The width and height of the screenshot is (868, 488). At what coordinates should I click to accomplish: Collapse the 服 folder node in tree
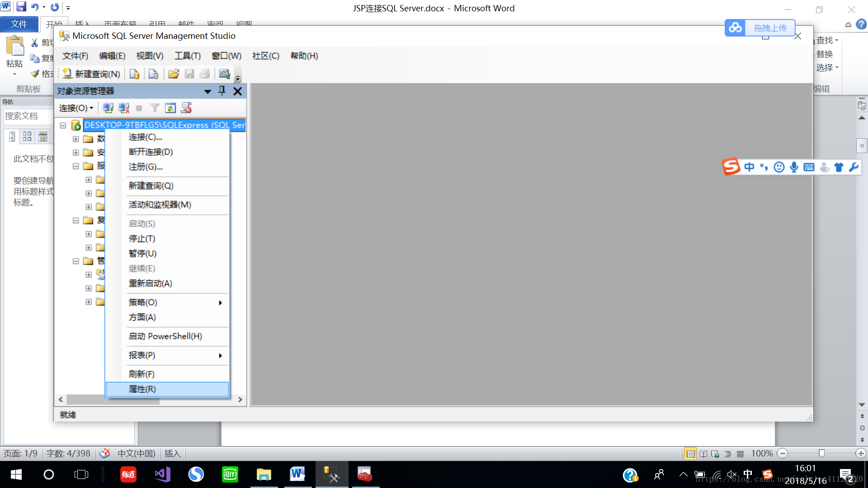(x=76, y=166)
